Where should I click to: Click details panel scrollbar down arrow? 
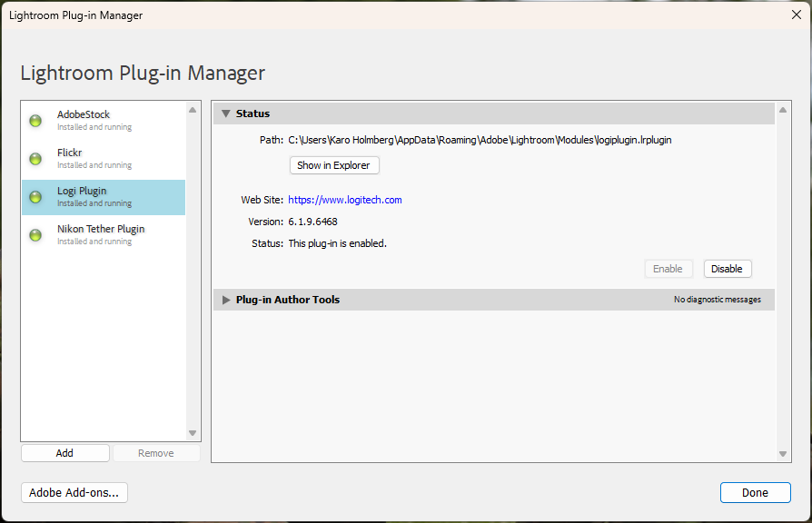click(x=783, y=454)
